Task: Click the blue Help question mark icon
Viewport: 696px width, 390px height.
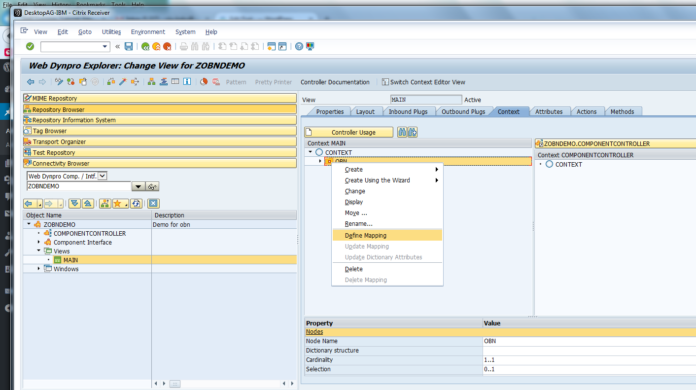Action: (299, 46)
